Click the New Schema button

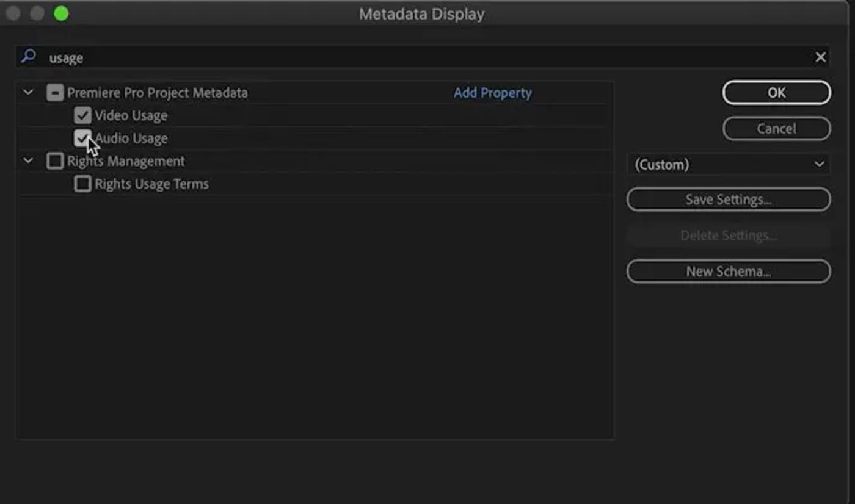coord(728,272)
